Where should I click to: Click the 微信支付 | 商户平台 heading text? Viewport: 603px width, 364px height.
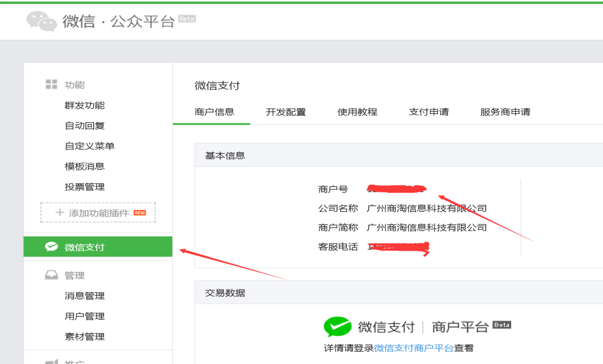tap(423, 326)
